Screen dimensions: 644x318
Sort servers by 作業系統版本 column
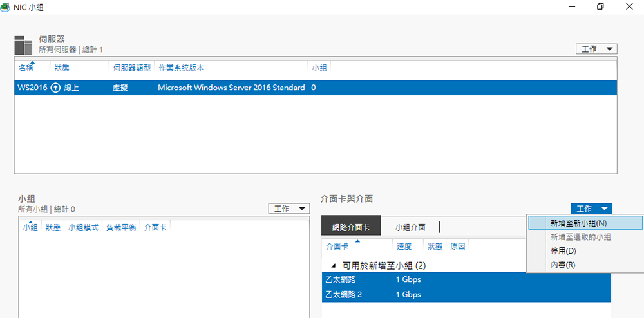pos(181,68)
